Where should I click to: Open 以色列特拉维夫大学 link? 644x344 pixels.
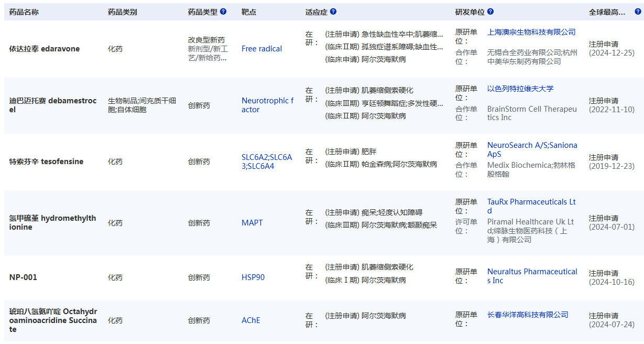point(520,89)
